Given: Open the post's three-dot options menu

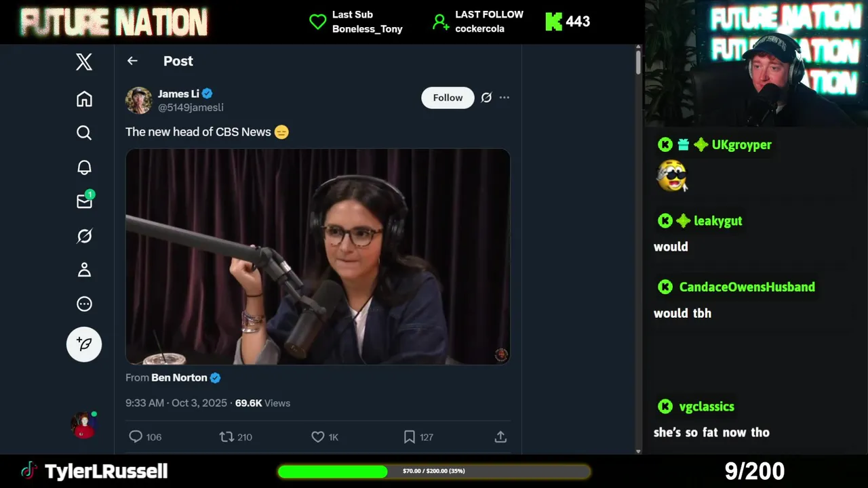Looking at the screenshot, I should (505, 98).
